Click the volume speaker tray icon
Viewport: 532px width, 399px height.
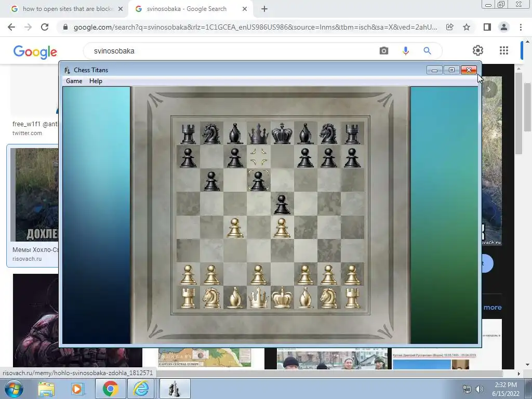479,389
